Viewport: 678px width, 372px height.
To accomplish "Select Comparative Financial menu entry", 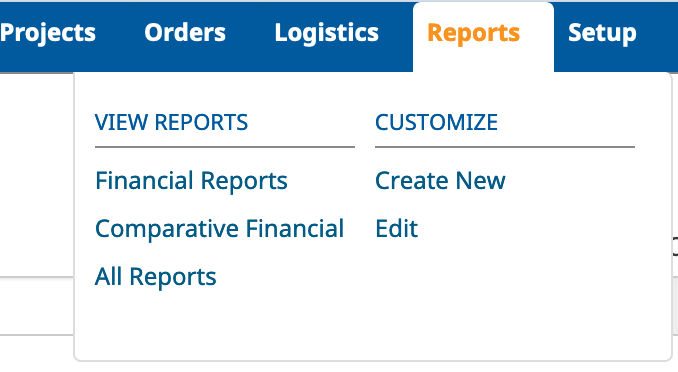I will (x=219, y=228).
